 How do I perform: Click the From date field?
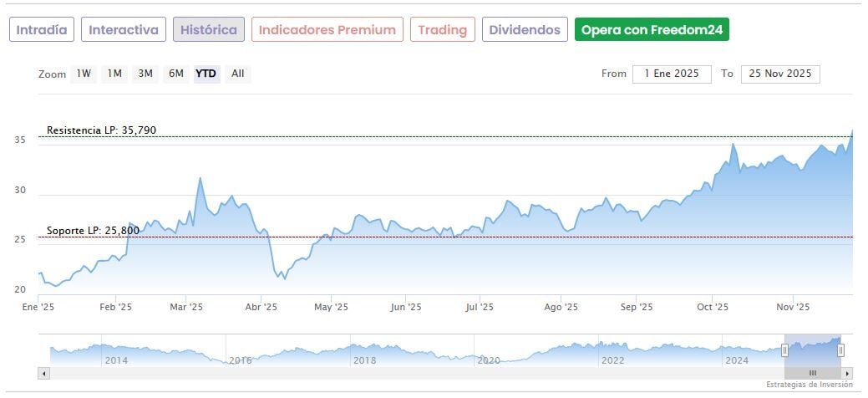click(672, 74)
